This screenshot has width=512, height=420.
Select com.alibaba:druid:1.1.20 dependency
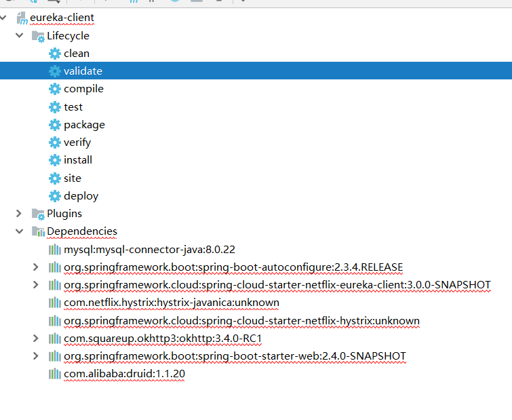pyautogui.click(x=124, y=374)
